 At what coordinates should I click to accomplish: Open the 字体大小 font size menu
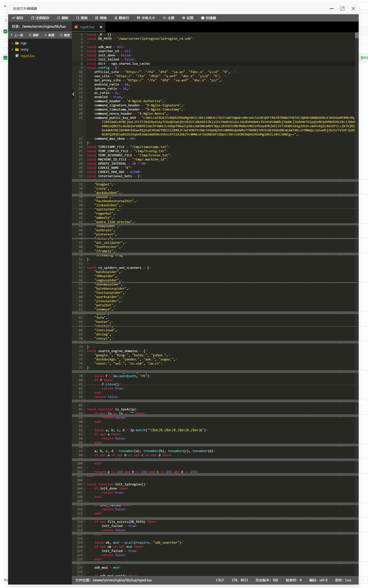pyautogui.click(x=146, y=18)
